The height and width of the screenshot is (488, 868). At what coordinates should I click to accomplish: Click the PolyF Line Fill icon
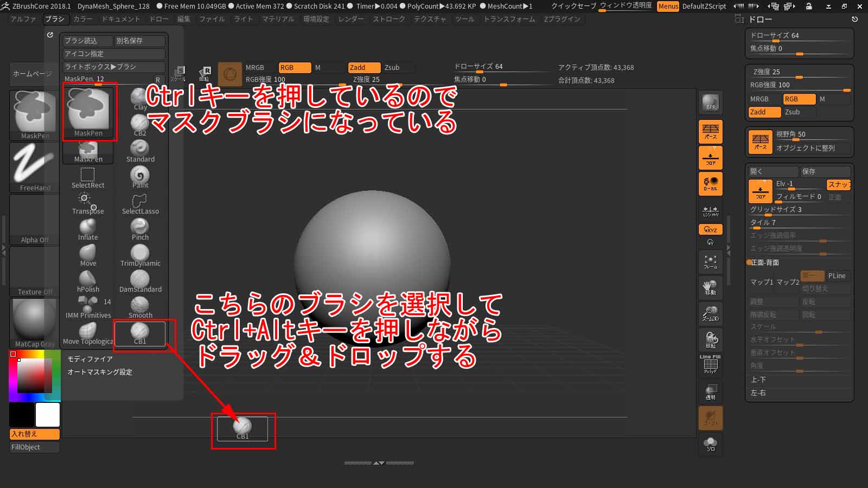[710, 365]
